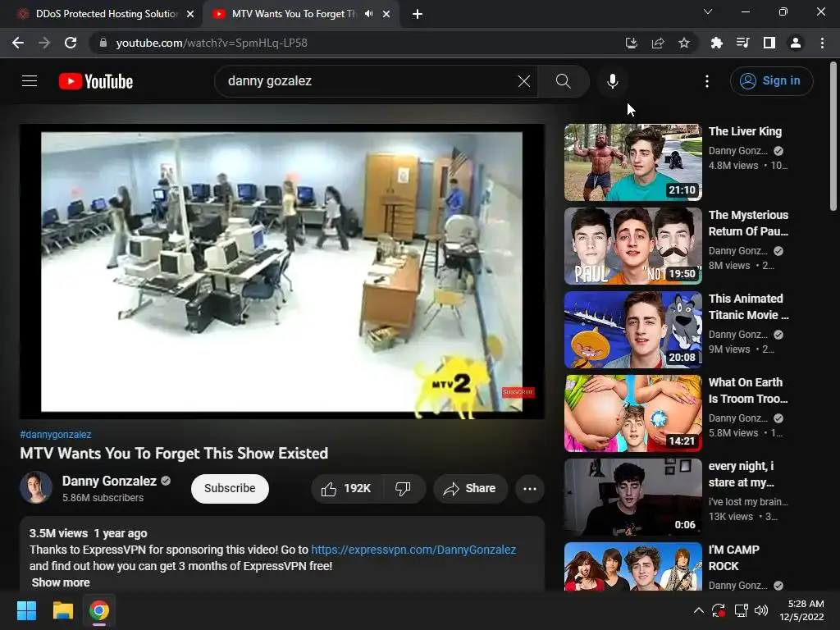Bookmark this tab with star
The width and height of the screenshot is (840, 630).
tap(684, 43)
